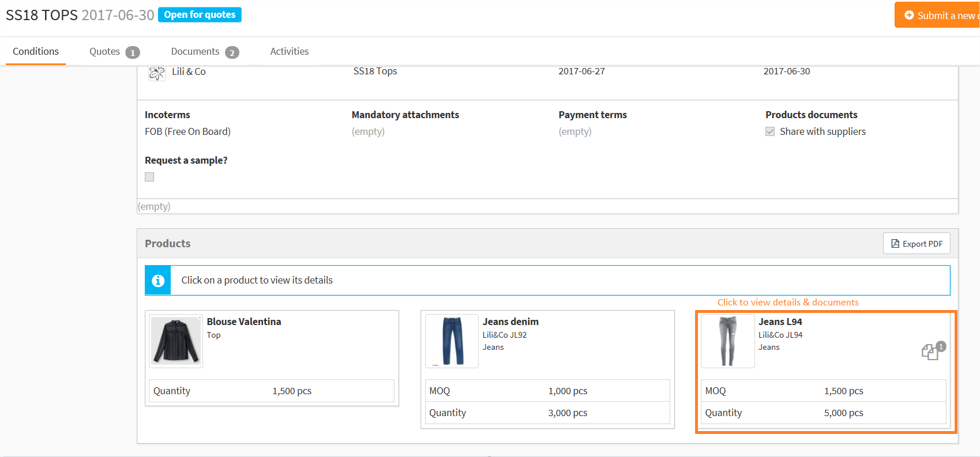Screen dimensions: 980x457
Task: Open the Jeans L94 product thumbnail
Action: pyautogui.click(x=727, y=341)
